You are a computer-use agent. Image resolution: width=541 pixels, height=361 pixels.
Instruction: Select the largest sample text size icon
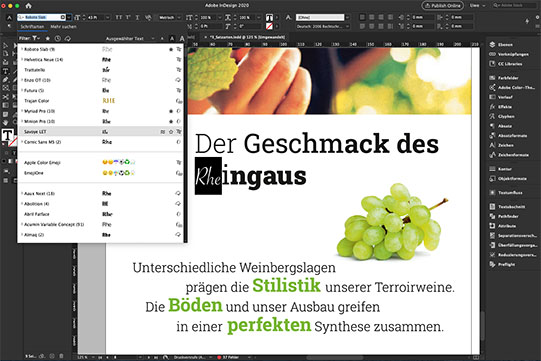tap(182, 39)
